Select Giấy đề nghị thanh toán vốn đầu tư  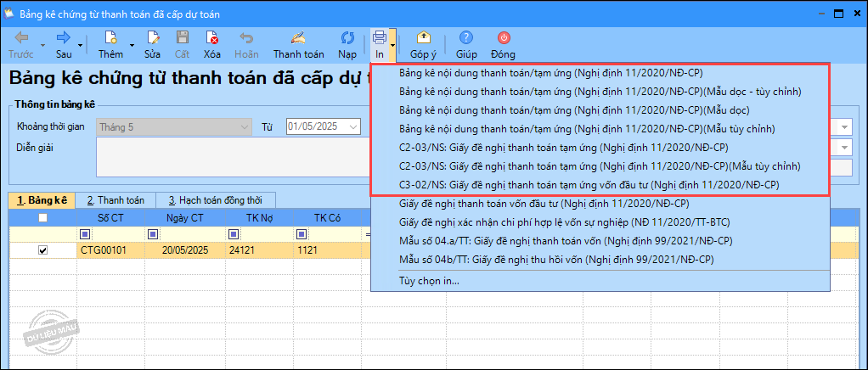point(544,204)
